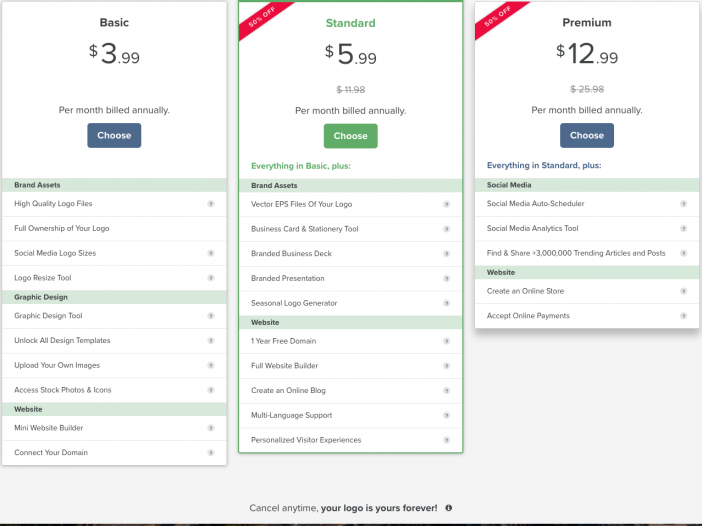Click 'Connect Your Domain' feature text
This screenshot has height=526, width=702.
[x=51, y=453]
